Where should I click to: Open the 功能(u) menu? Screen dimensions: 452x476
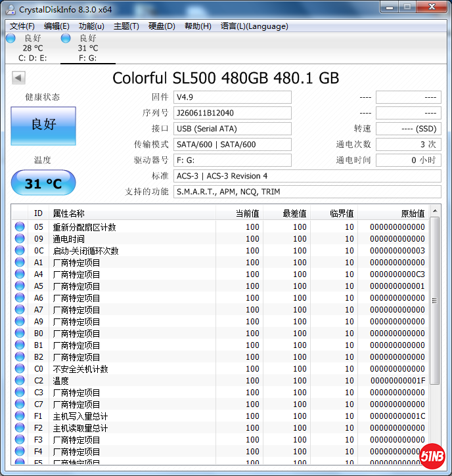[91, 26]
